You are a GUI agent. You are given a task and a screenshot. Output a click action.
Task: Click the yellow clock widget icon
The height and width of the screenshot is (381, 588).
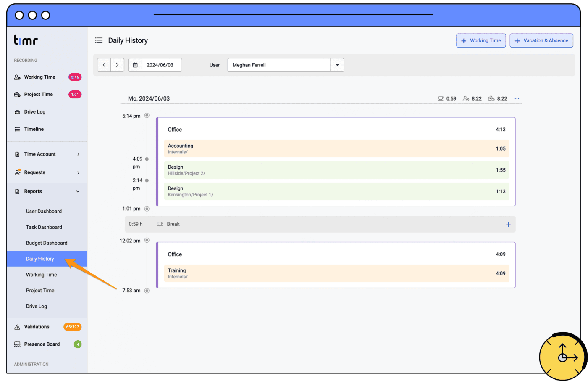pos(563,357)
